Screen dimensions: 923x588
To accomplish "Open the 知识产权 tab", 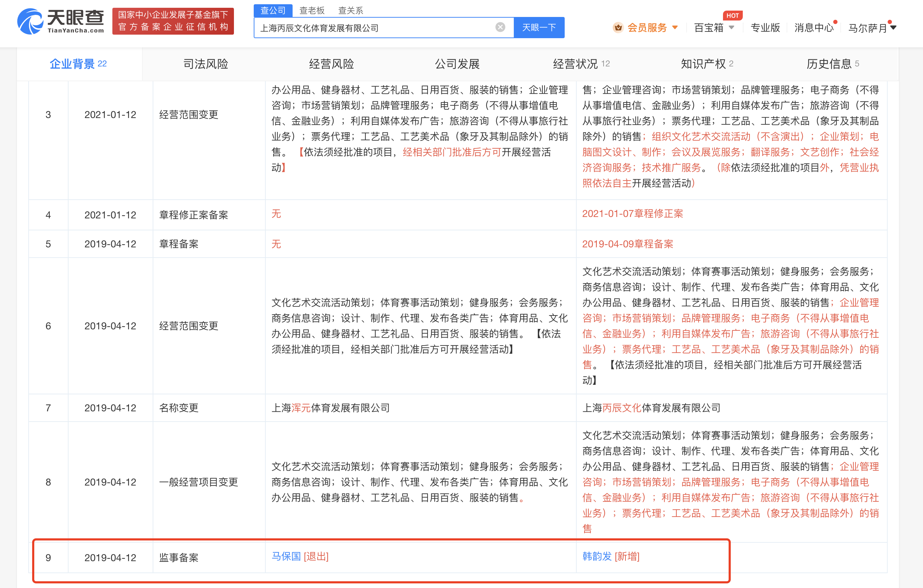I will coord(707,64).
